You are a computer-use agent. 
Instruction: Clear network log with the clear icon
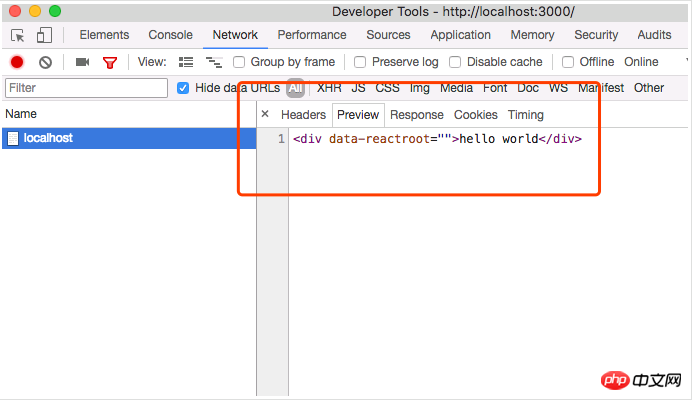tap(45, 62)
